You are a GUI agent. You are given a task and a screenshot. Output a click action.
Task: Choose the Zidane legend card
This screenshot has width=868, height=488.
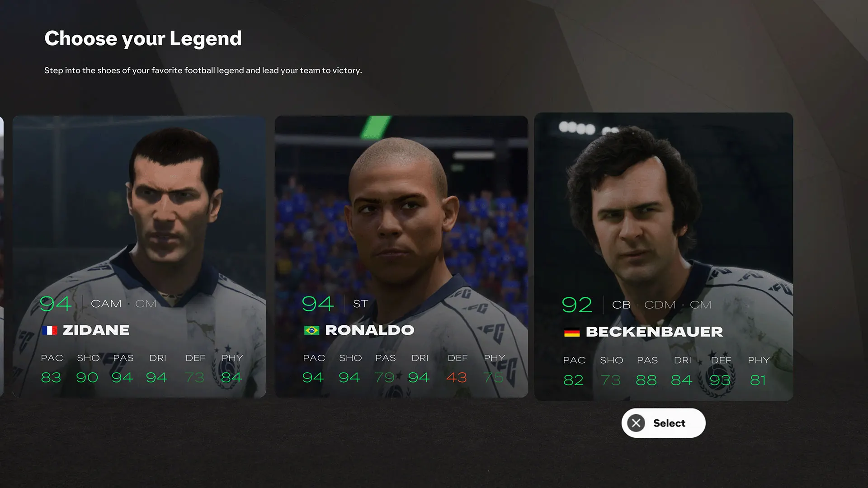tap(139, 257)
